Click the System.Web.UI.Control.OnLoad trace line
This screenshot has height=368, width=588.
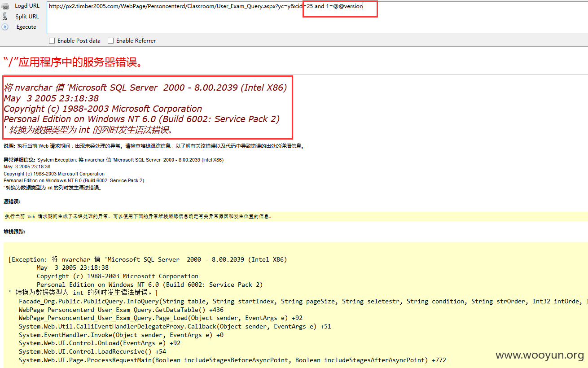[x=100, y=343]
